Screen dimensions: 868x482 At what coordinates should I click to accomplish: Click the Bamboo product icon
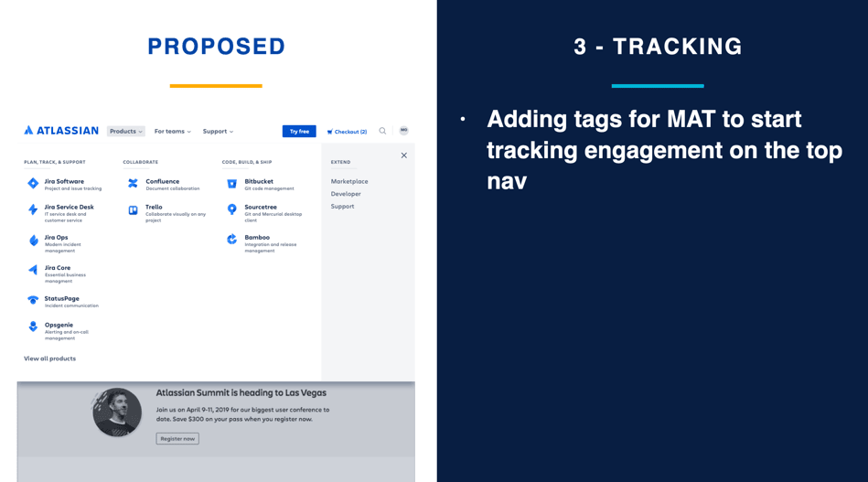(x=231, y=240)
